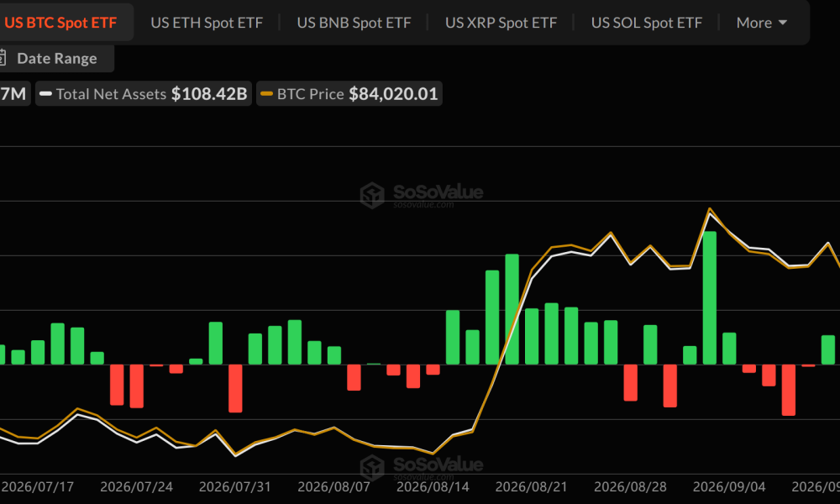This screenshot has width=840, height=504.
Task: Click the x-axis date label 2026/08/28
Action: click(x=631, y=487)
